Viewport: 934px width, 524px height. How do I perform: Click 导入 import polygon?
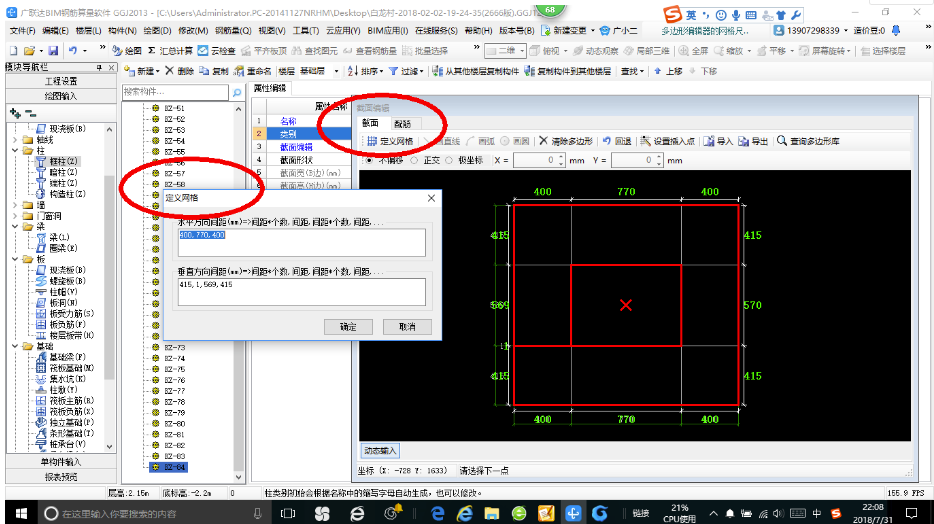[718, 141]
